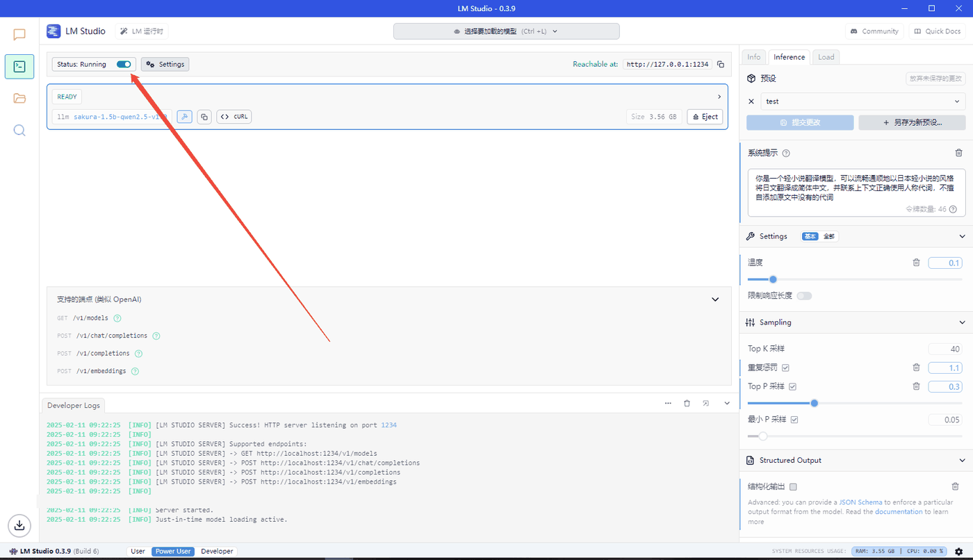Open My Models folder icon
The image size is (973, 560).
coord(19,98)
